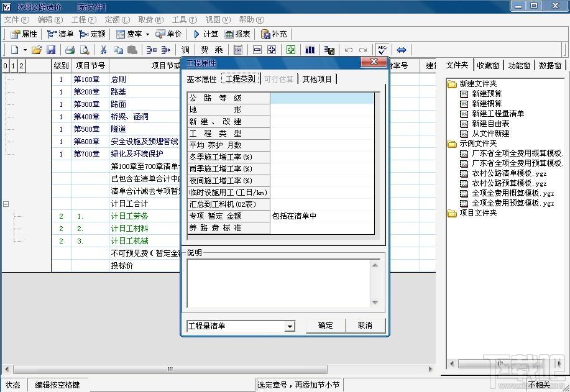Click the copy icon
Viewport: 570px width, 392px height.
pyautogui.click(x=118, y=50)
